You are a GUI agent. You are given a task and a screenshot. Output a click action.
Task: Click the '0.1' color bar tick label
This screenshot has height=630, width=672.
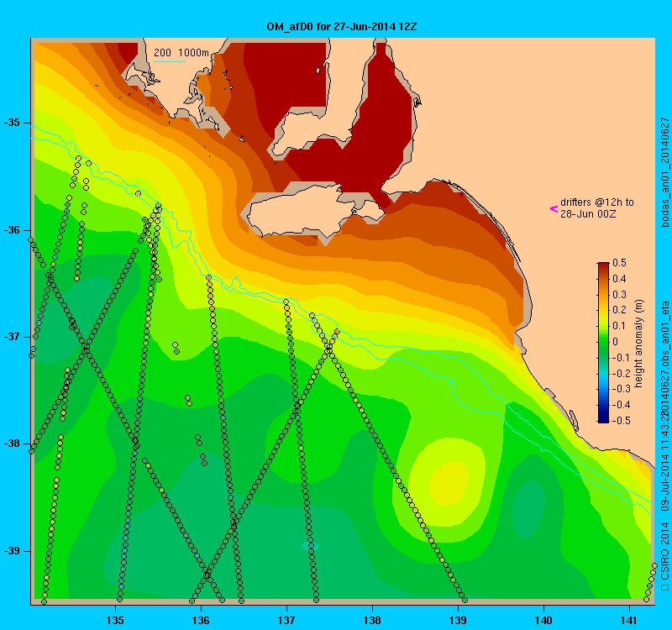coord(619,326)
